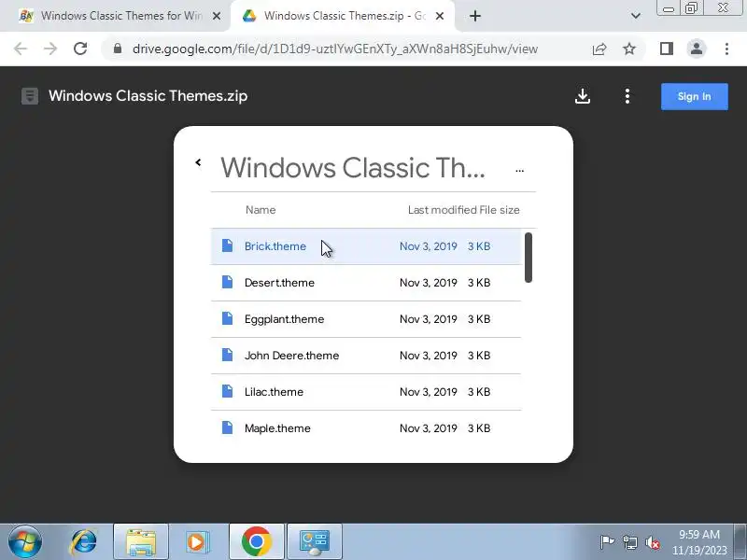The image size is (747, 560).
Task: Click the address bar URL field
Action: point(335,49)
